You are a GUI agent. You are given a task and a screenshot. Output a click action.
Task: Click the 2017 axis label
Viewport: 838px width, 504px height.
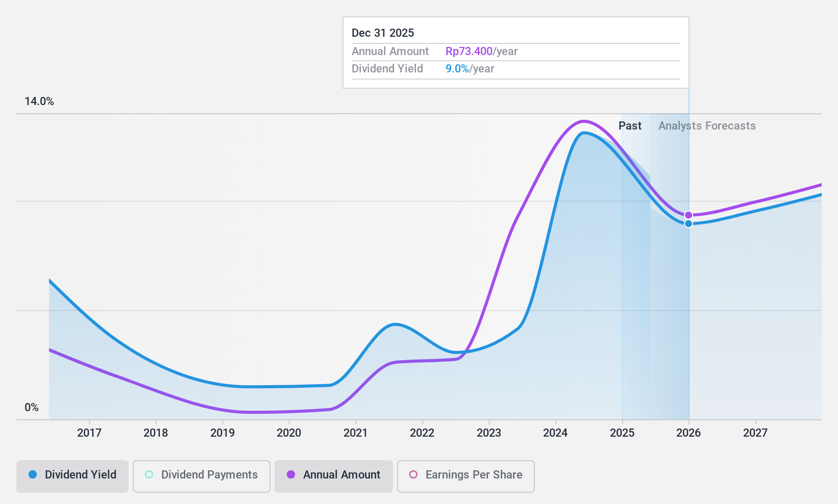(x=89, y=433)
